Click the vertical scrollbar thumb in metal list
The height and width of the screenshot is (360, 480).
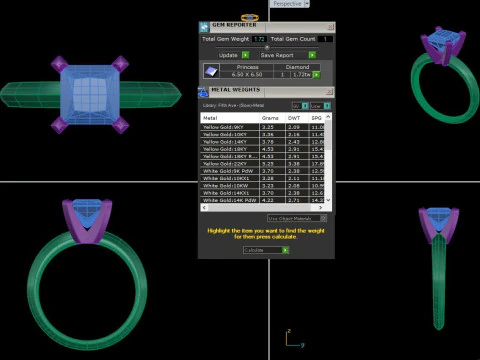[x=328, y=135]
